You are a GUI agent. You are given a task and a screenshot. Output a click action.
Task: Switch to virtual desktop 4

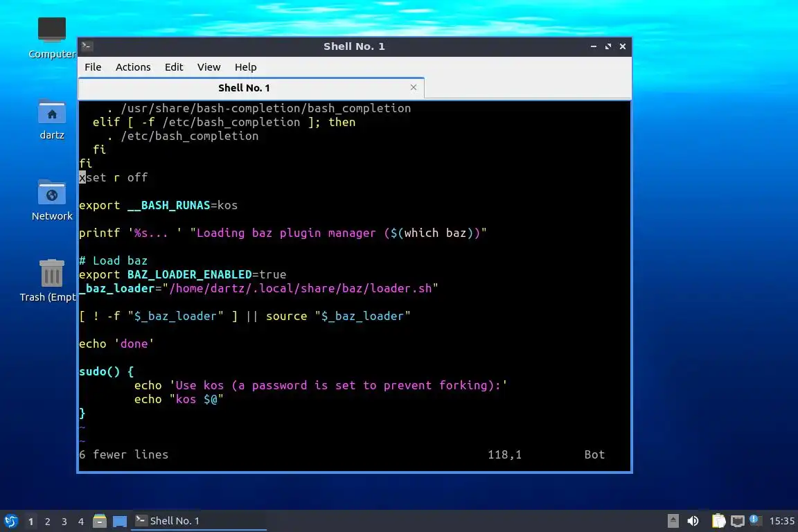pos(81,522)
